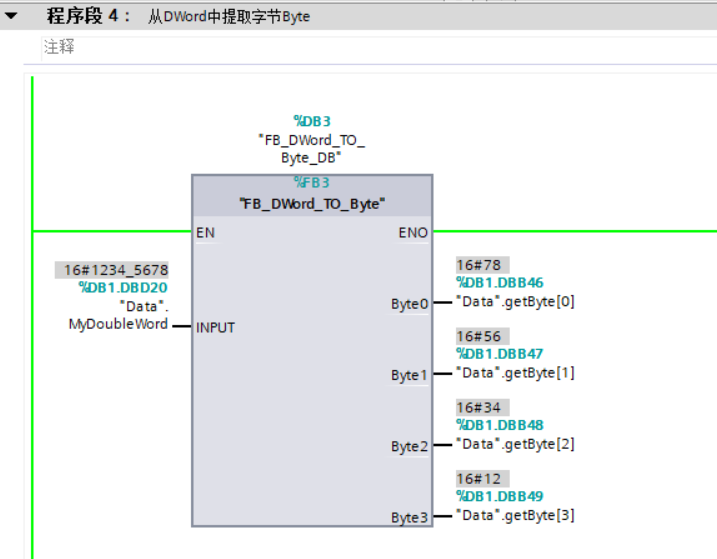Screen dimensions: 717x559
Task: Select the INPUT parameter pin
Action: [x=215, y=328]
